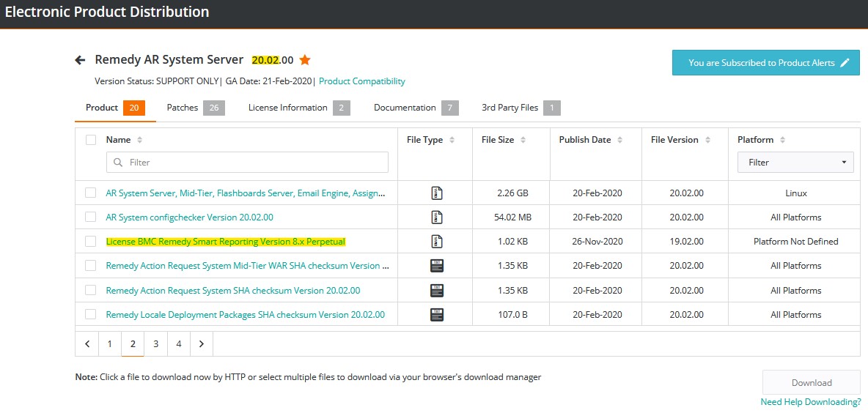Open the 3rd Party Files tab
868x413 pixels.
(x=521, y=108)
